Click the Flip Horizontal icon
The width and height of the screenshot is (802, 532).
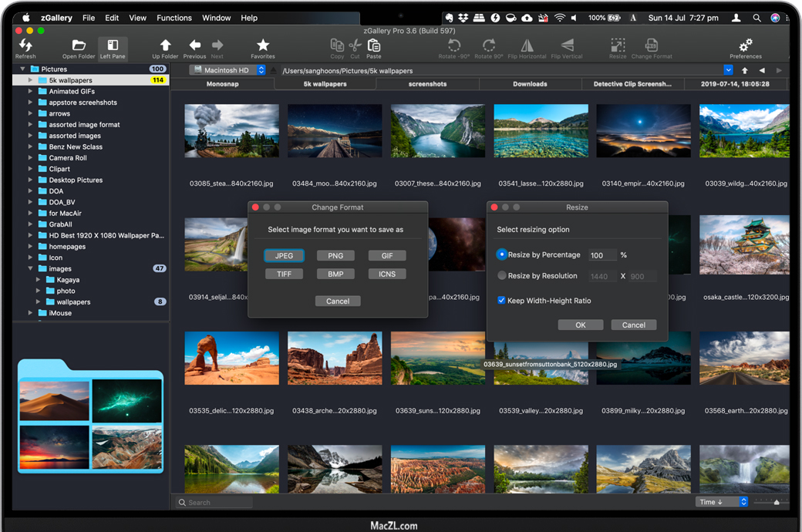click(527, 46)
